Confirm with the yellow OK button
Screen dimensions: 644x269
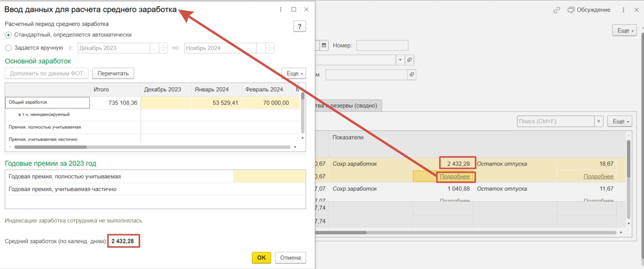261,258
